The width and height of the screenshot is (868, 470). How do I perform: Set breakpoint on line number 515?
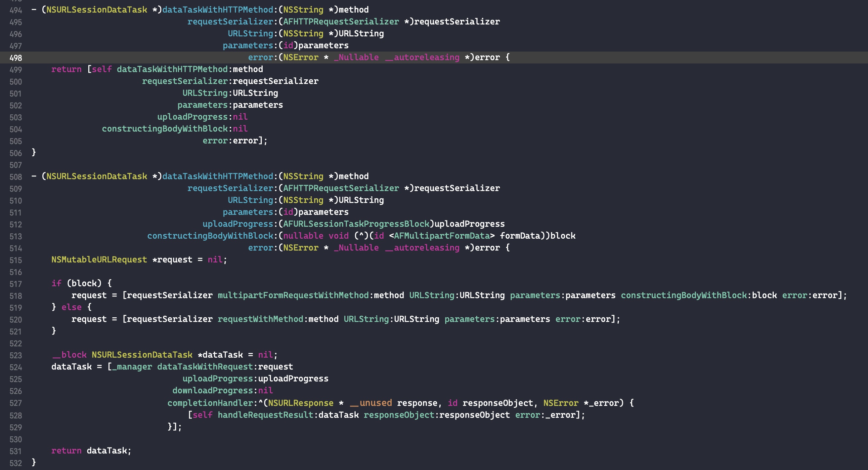(16, 260)
